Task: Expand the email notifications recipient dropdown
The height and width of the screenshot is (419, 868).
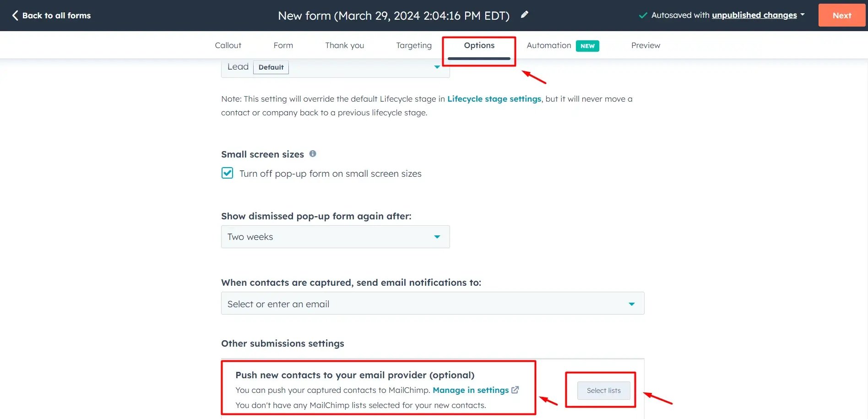Action: pos(632,303)
